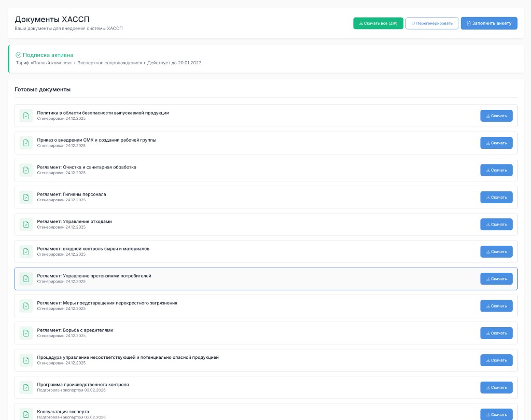
Task: Select the Регламент: Гигиены персонала row
Action: click(x=266, y=197)
